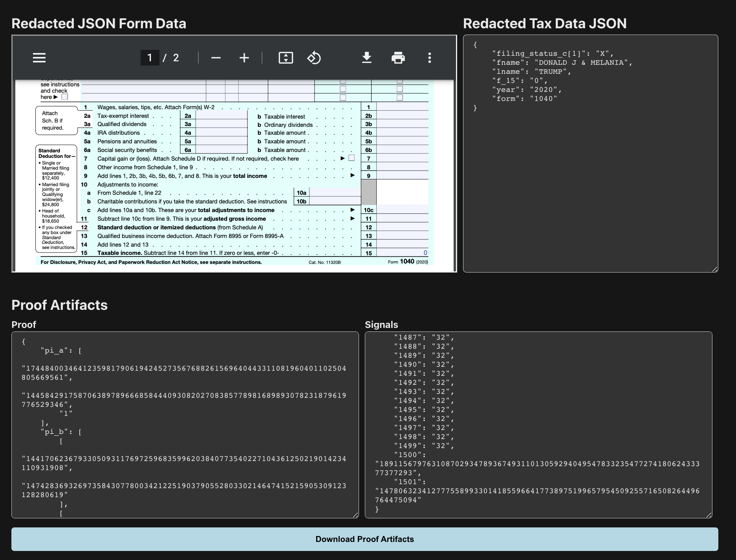
Task: Click the 10a Schedule 1 adjustments field
Action: (x=335, y=192)
